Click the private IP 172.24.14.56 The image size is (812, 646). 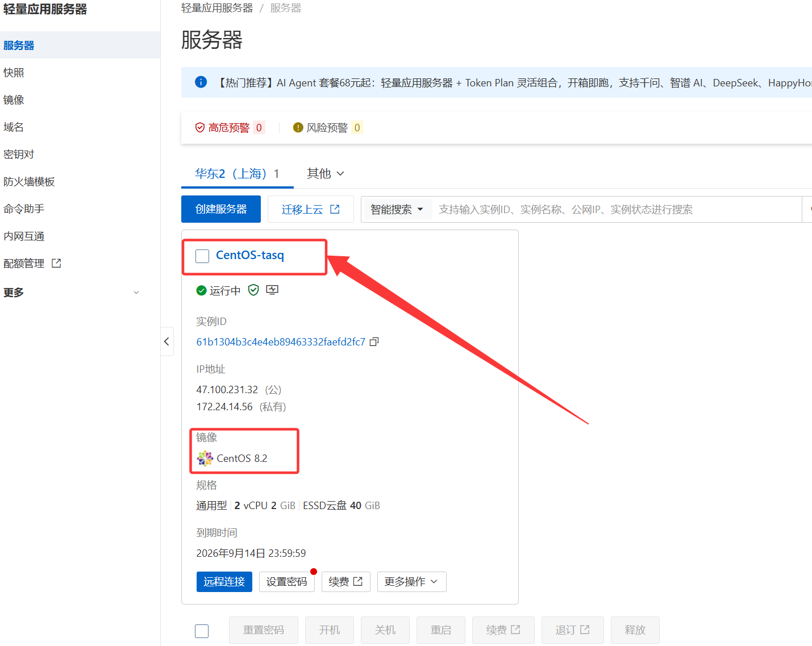224,406
